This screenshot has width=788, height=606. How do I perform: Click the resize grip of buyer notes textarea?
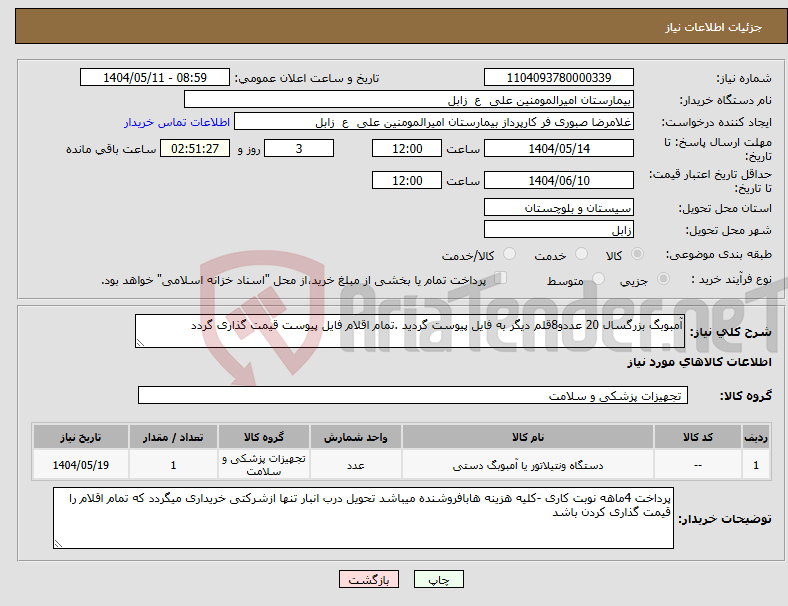58,543
